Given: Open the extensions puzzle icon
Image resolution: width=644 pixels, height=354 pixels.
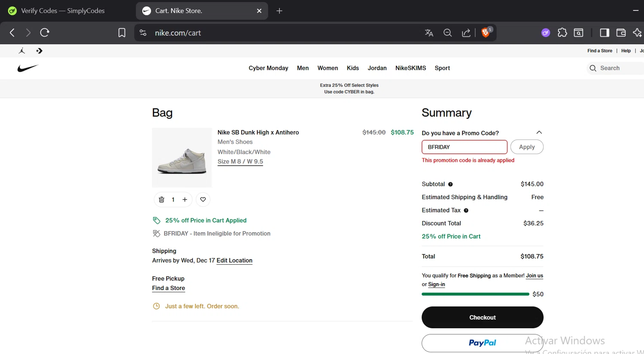Looking at the screenshot, I should [x=562, y=33].
